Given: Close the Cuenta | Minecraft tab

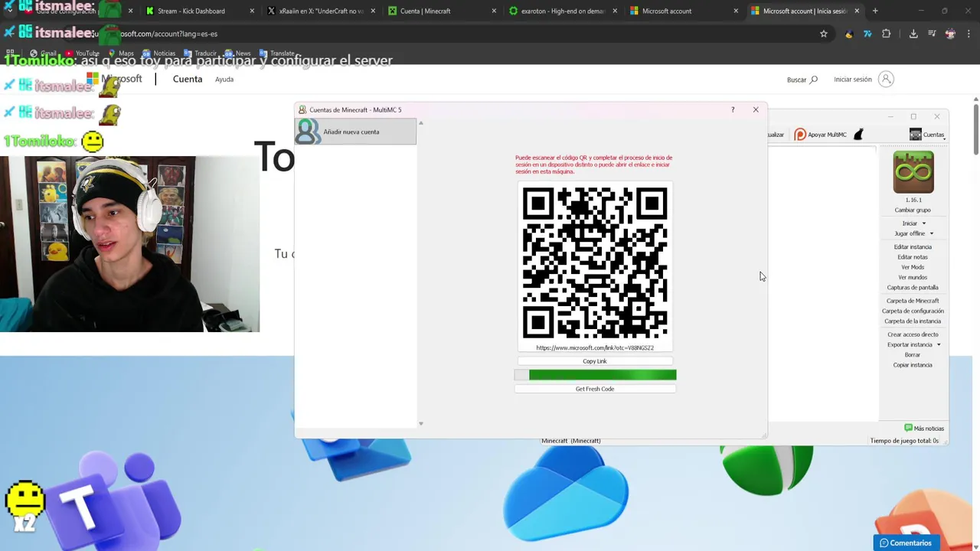Looking at the screenshot, I should [494, 11].
